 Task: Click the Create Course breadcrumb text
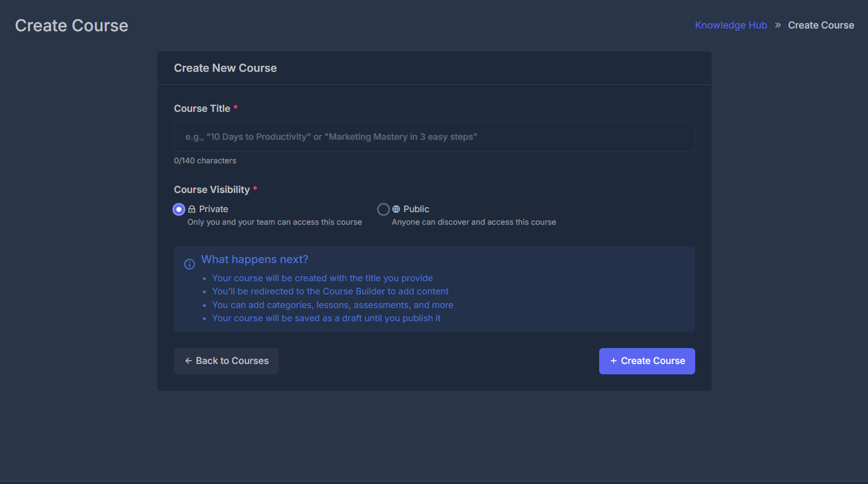pyautogui.click(x=821, y=25)
